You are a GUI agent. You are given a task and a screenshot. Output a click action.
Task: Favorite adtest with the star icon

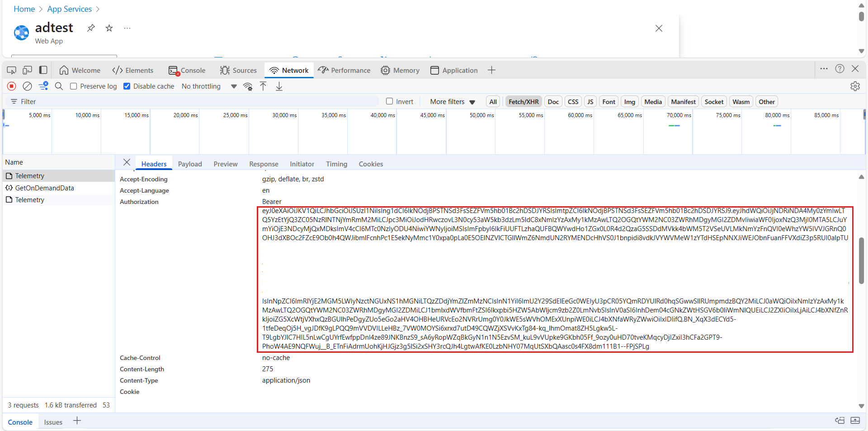click(109, 28)
